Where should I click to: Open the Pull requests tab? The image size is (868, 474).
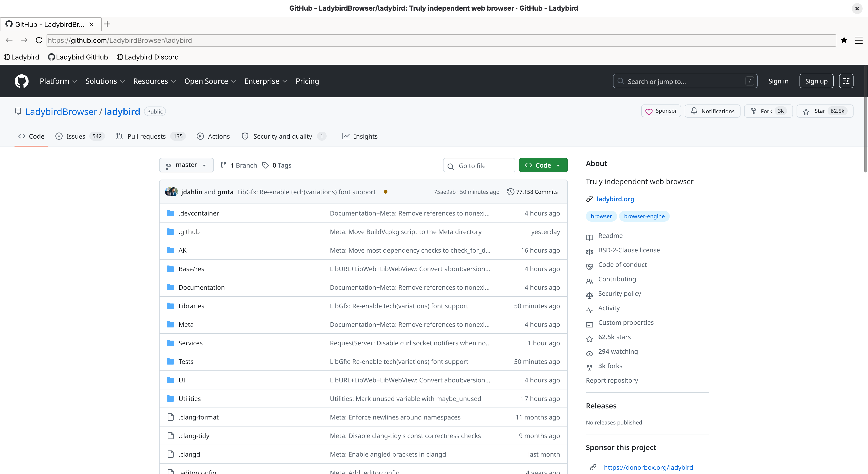(151, 136)
